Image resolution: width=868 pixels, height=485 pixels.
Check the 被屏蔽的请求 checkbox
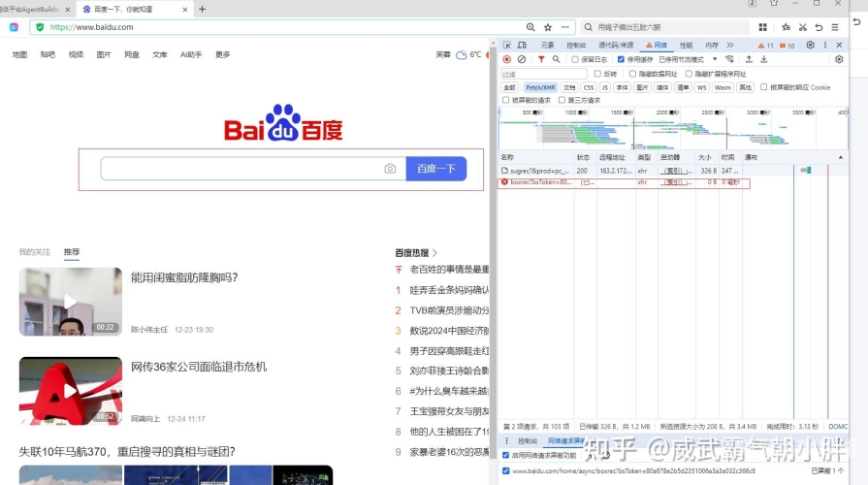[x=505, y=100]
